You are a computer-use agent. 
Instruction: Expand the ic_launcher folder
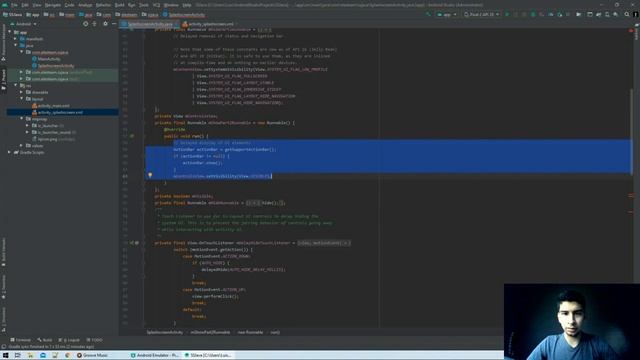coord(27,126)
